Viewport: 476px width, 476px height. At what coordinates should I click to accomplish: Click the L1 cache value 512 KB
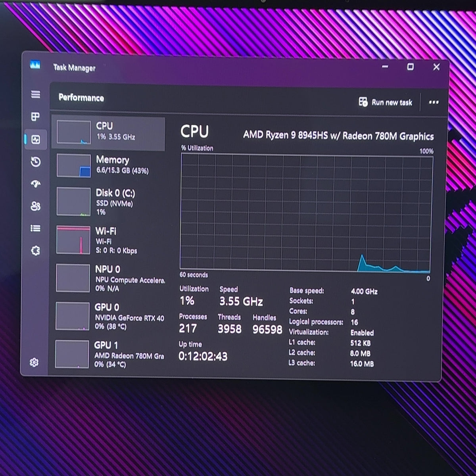click(361, 343)
